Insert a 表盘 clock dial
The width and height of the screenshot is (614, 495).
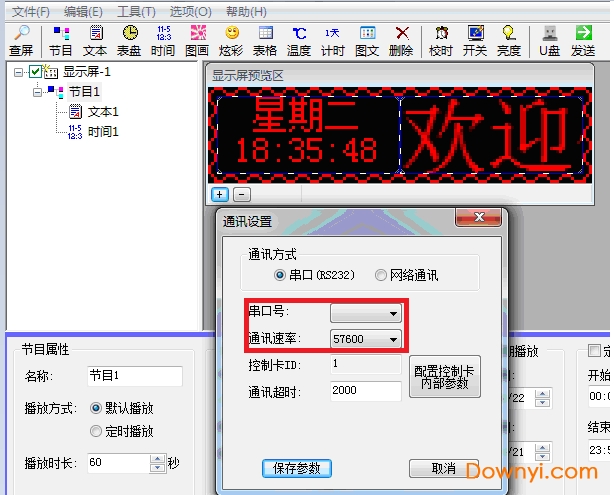point(129,41)
